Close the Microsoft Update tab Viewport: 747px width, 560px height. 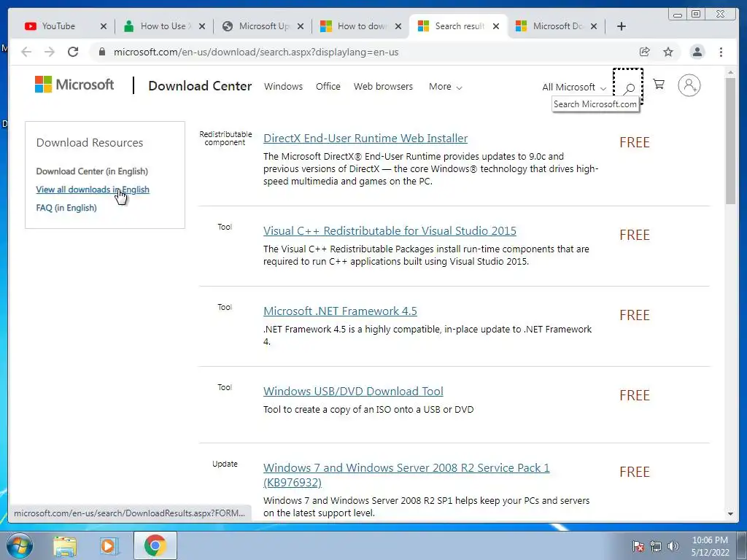click(x=301, y=26)
